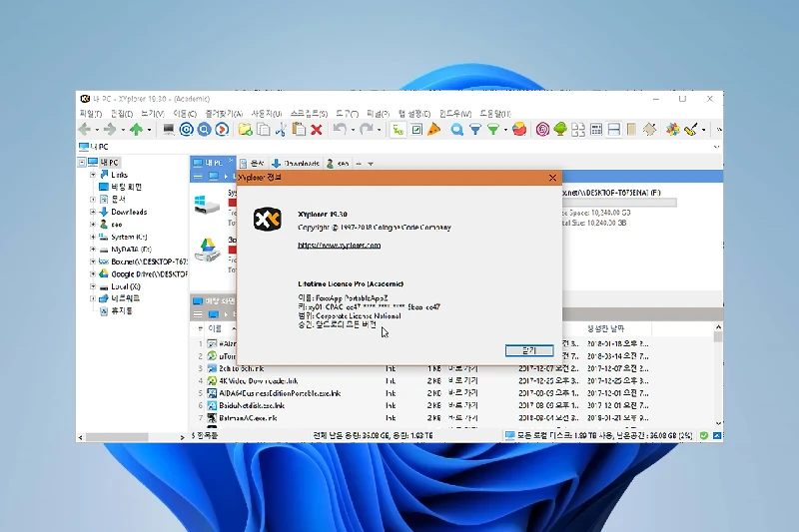Click the blue magnifier quick search icon
This screenshot has height=532, width=799.
coord(457,130)
